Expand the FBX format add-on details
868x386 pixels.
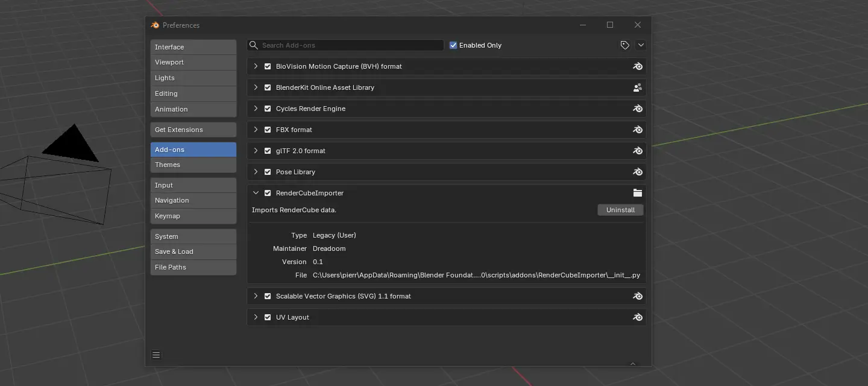pos(256,130)
